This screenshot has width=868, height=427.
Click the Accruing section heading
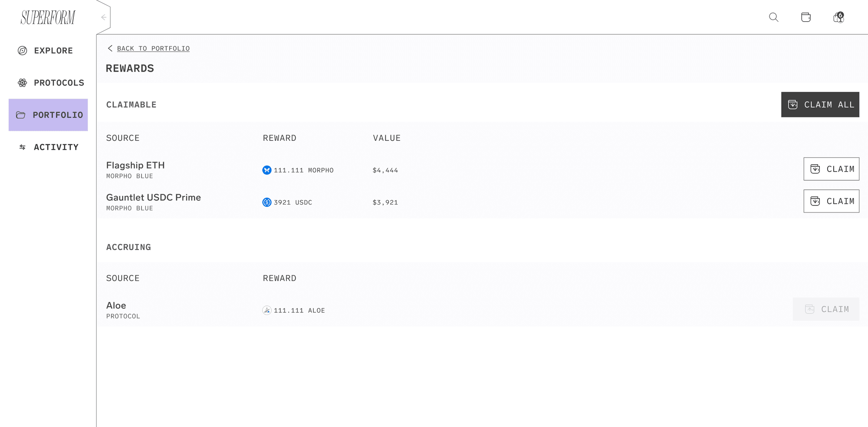[x=129, y=247]
